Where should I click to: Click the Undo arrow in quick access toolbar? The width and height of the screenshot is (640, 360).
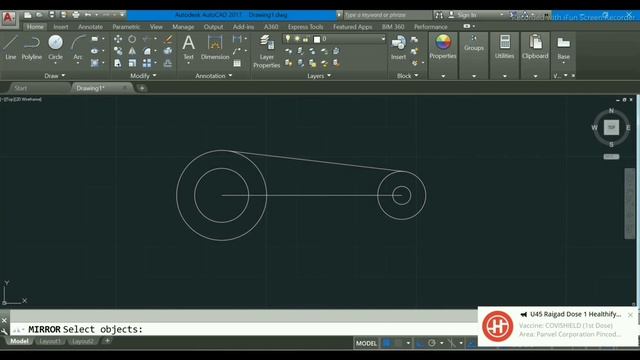[x=88, y=15]
